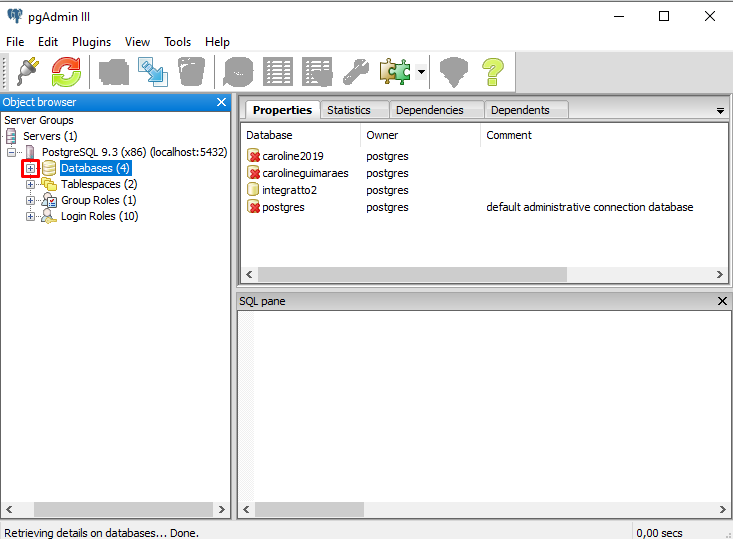Refresh the selected object via toolbar
This screenshot has width=733, height=539.
point(66,72)
